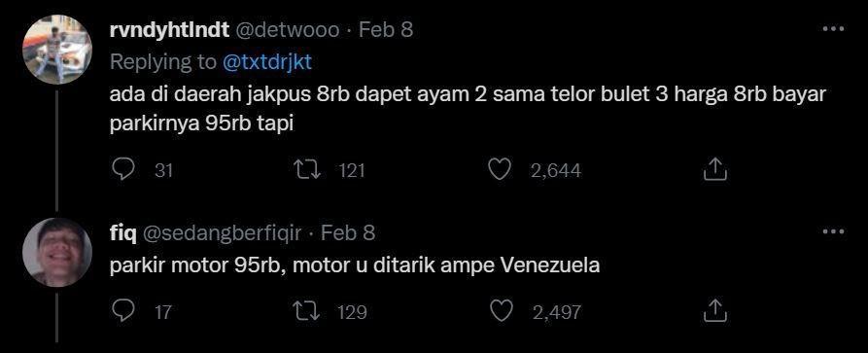The image size is (868, 353).
Task: View fiq's profile avatar
Action: pyautogui.click(x=57, y=252)
